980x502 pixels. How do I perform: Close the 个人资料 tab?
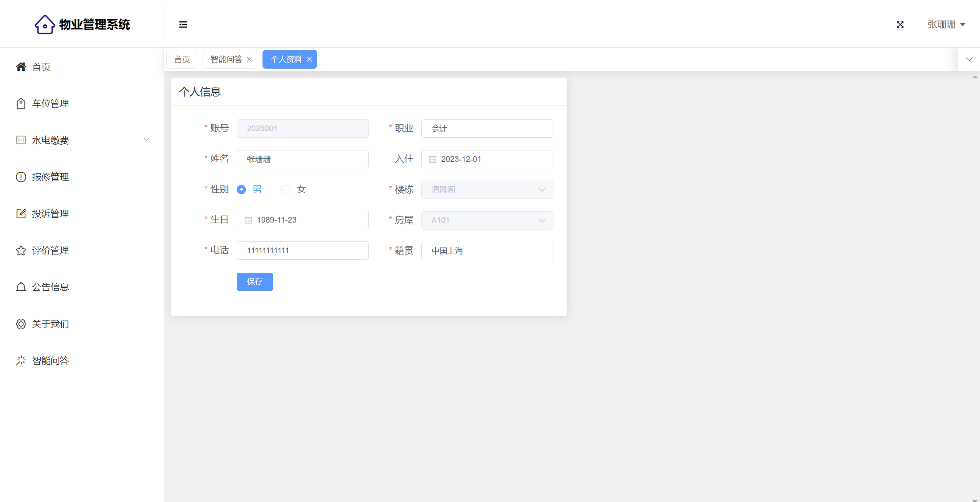[x=309, y=59]
